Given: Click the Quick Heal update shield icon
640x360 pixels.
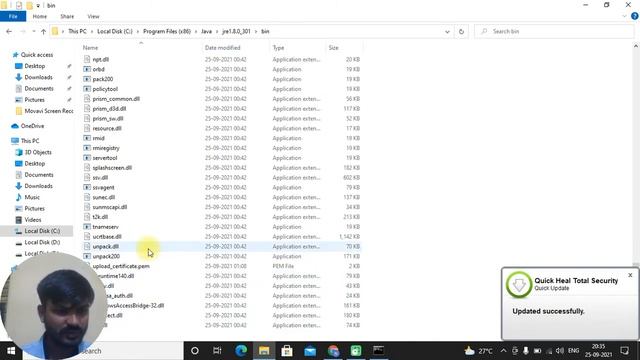Looking at the screenshot, I should click(x=519, y=284).
